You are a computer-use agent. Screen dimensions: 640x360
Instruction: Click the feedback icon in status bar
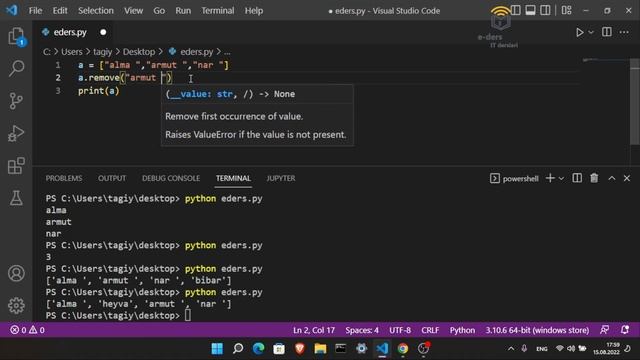(604, 330)
